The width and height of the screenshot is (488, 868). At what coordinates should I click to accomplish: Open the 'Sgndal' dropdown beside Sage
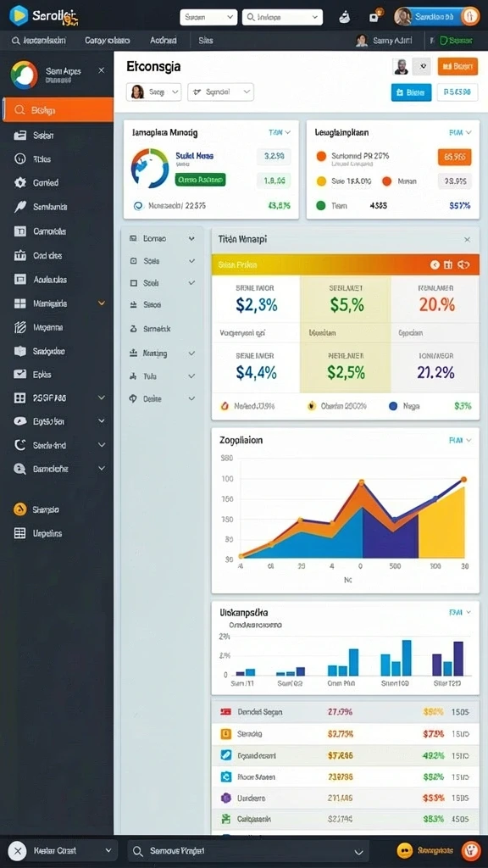click(221, 92)
